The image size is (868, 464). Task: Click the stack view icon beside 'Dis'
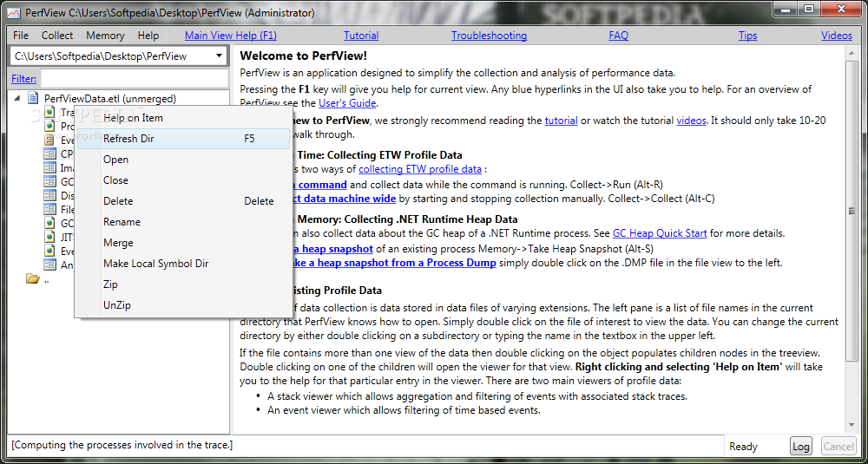pyautogui.click(x=50, y=195)
